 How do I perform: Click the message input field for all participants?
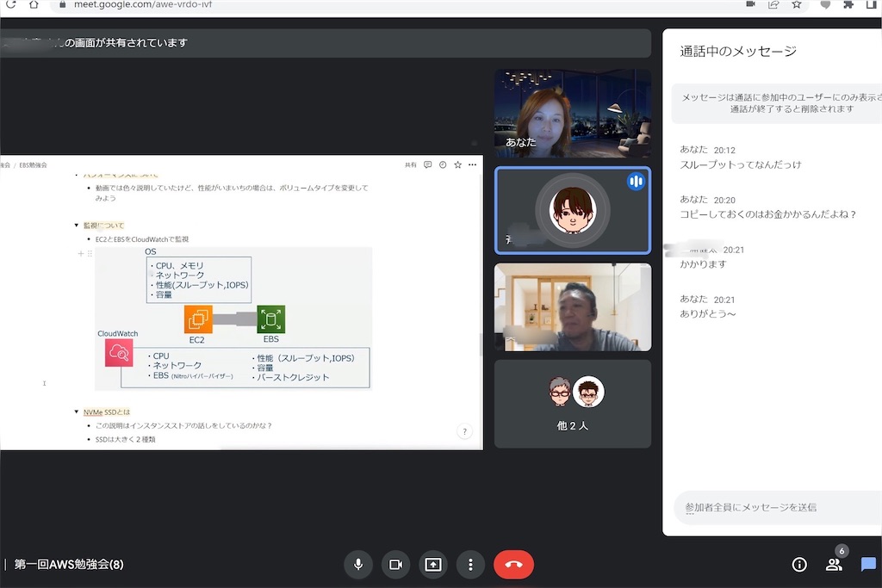tap(778, 508)
